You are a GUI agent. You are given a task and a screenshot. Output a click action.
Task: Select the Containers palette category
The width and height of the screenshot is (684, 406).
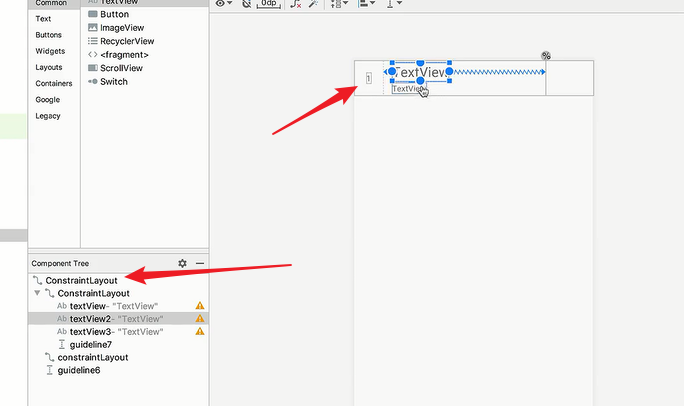(x=54, y=83)
